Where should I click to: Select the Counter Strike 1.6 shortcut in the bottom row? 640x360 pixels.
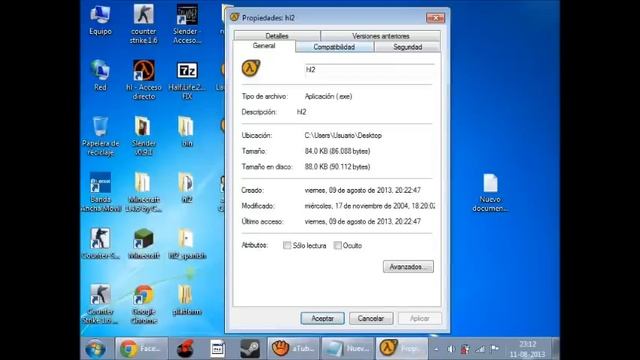point(100,304)
